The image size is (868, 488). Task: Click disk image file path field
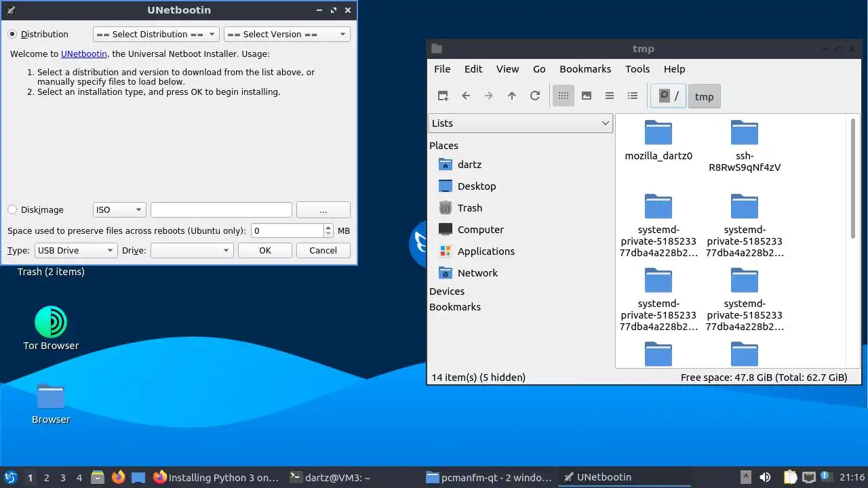(x=221, y=210)
